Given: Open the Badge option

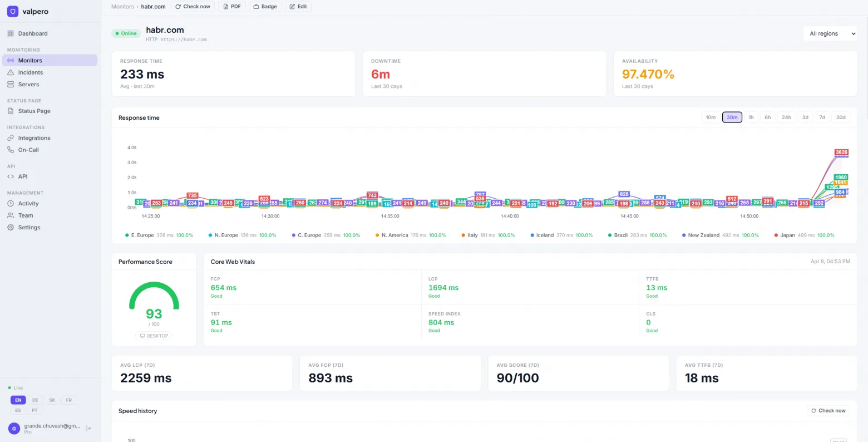Looking at the screenshot, I should [265, 7].
